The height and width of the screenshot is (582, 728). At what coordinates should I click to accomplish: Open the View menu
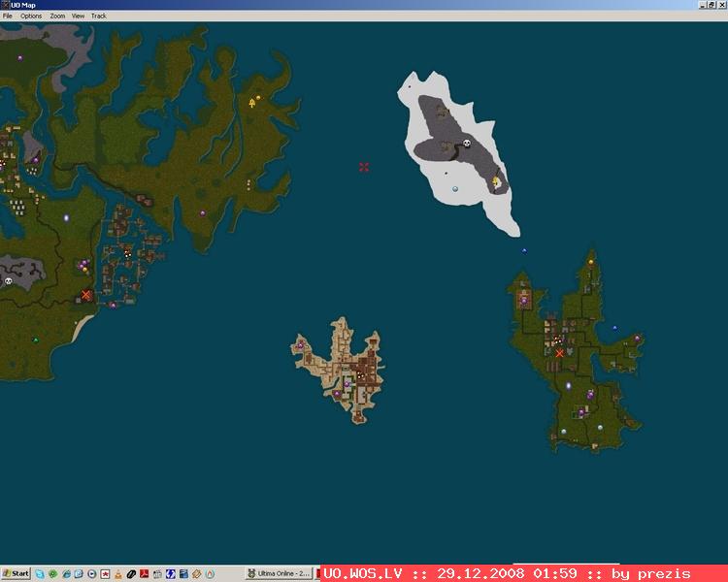click(x=78, y=16)
